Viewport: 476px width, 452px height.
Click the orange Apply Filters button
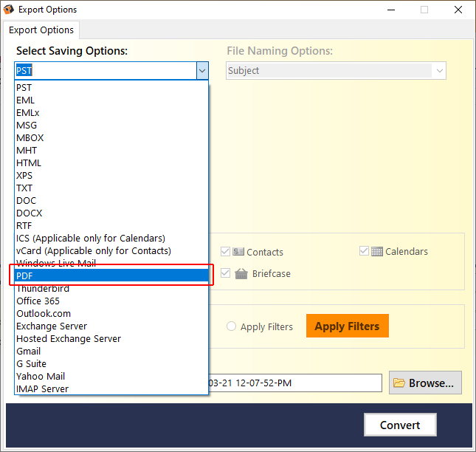click(348, 326)
